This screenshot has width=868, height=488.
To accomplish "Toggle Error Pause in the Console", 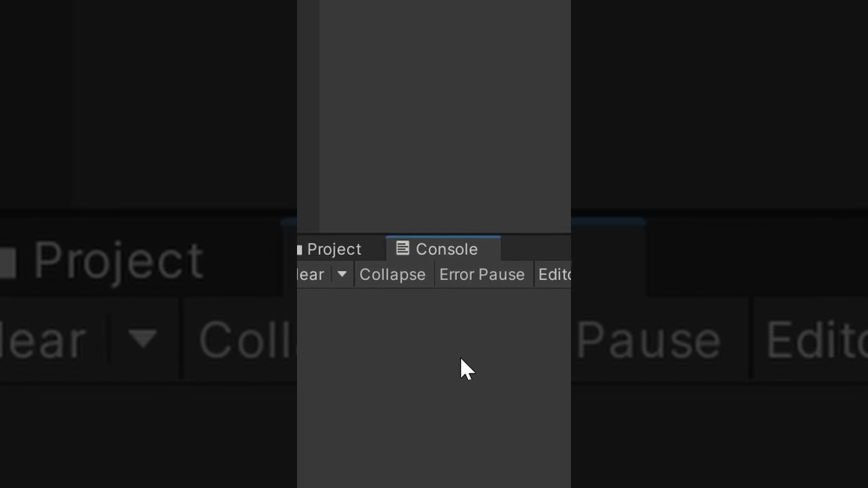I will coord(482,274).
